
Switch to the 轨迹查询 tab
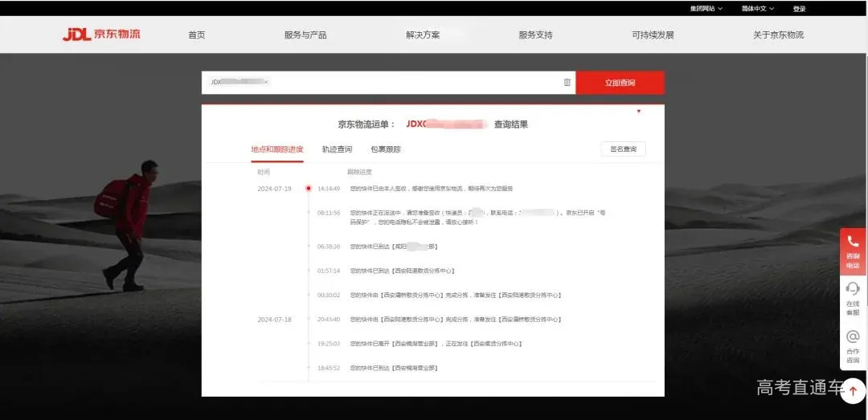[x=337, y=149]
